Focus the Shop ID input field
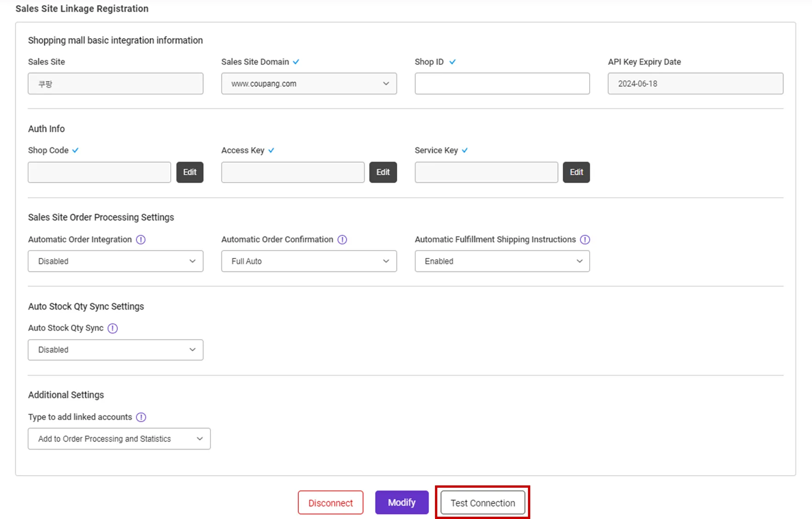This screenshot has height=519, width=812. [502, 84]
